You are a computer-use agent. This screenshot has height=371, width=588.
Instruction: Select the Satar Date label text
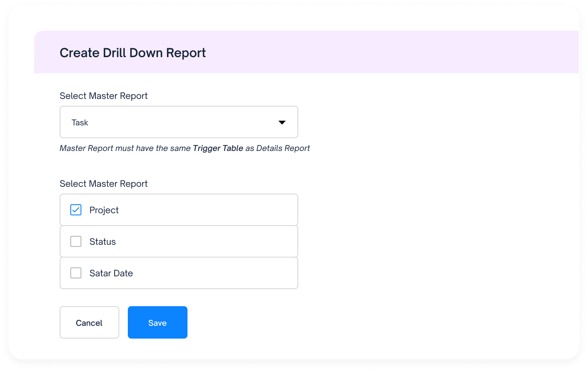111,273
